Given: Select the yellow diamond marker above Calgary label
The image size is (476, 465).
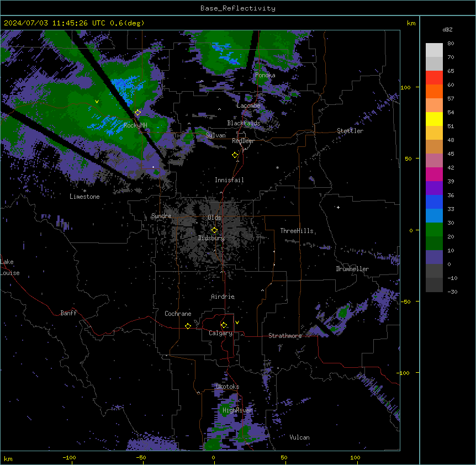Looking at the screenshot, I should 224,325.
